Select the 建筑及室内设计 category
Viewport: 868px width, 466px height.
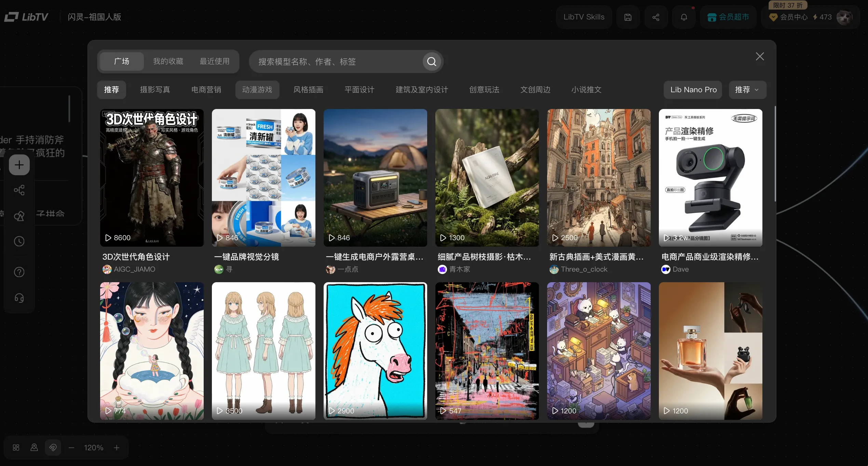pos(422,90)
